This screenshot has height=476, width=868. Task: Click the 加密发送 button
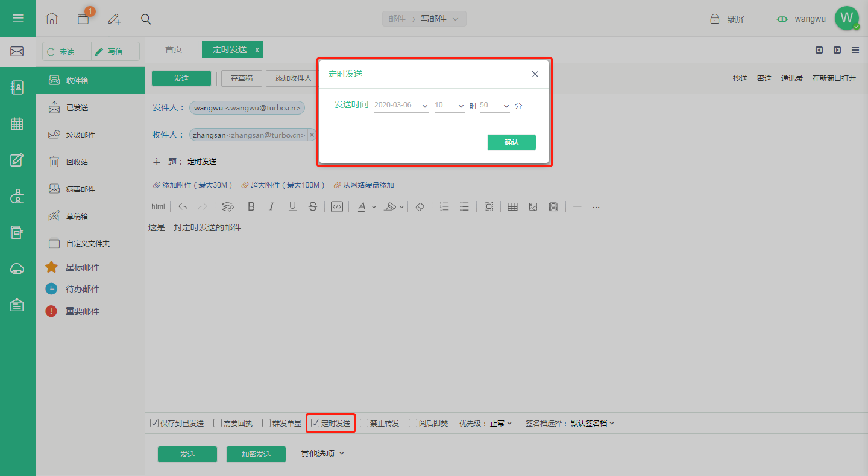point(256,454)
